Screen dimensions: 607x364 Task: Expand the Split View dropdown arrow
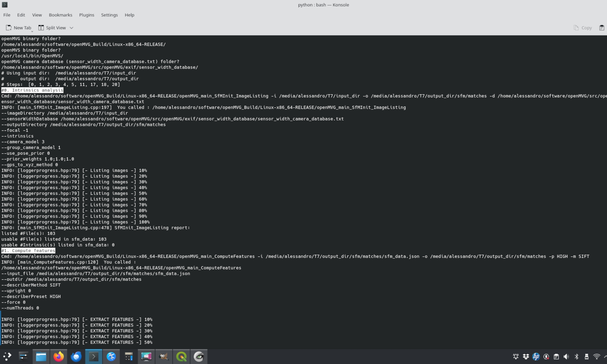[x=71, y=28]
